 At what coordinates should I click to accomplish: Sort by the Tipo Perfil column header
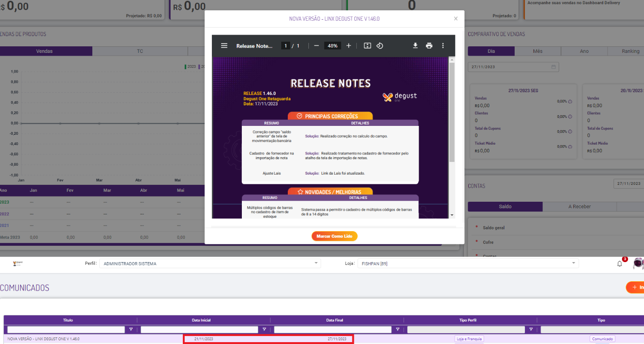point(468,320)
